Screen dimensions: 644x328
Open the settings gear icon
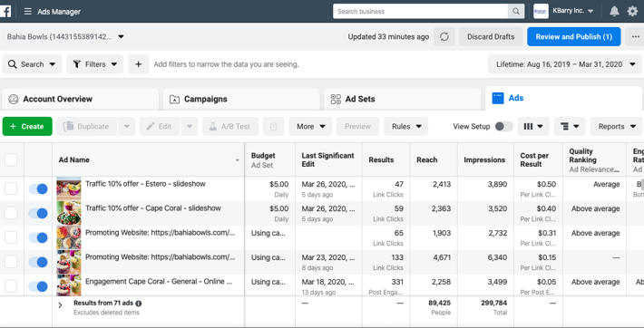coord(632,11)
